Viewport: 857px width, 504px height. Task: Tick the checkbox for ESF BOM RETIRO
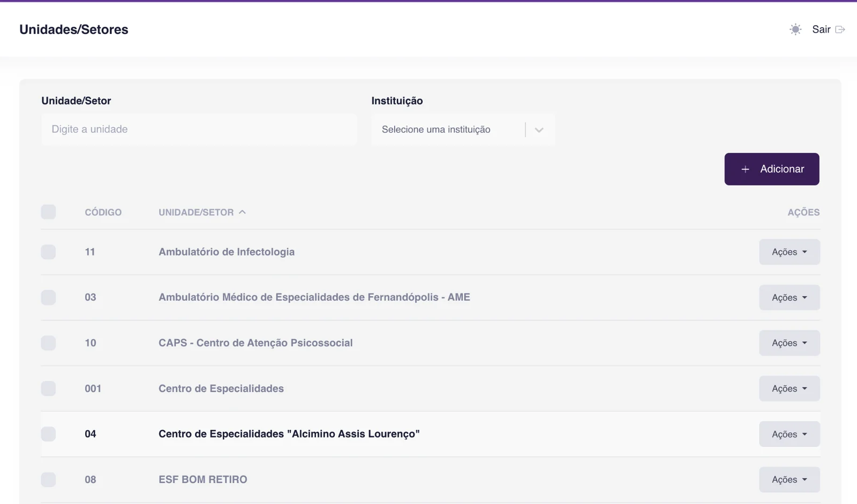click(48, 479)
